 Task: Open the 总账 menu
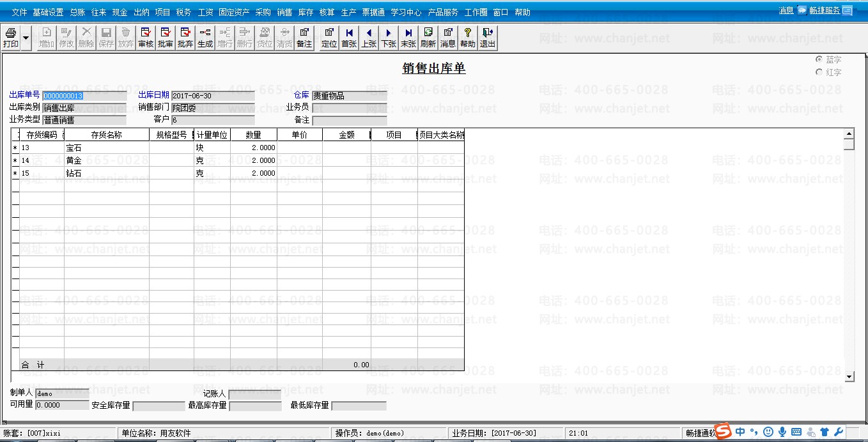coord(77,12)
